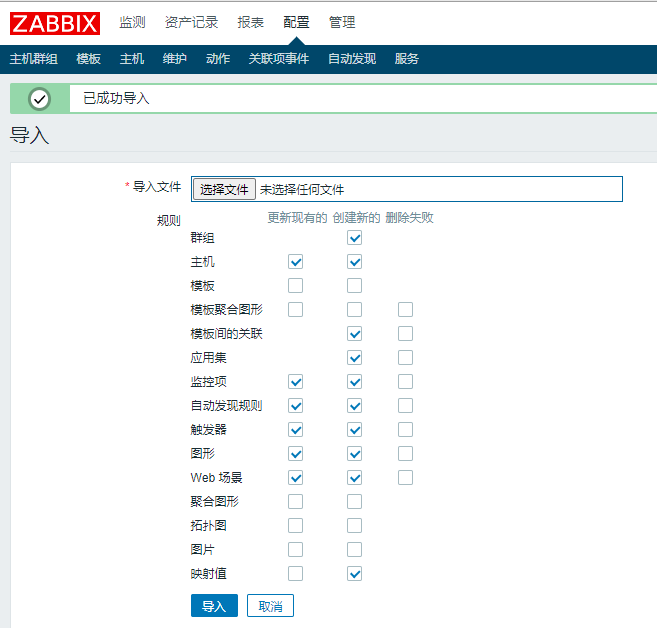Enable 拓扑图 创建新的 checkbox
Screen dimensions: 657x628
[x=354, y=525]
